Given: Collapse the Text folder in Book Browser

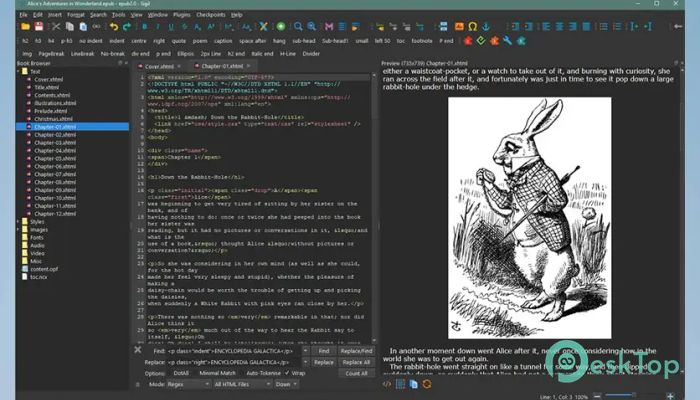Looking at the screenshot, I should pos(18,71).
